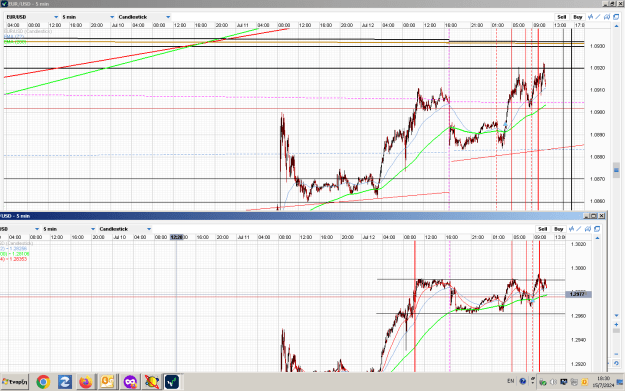Open Firefox from the taskbar
This screenshot has height=391, width=625.
85,382
